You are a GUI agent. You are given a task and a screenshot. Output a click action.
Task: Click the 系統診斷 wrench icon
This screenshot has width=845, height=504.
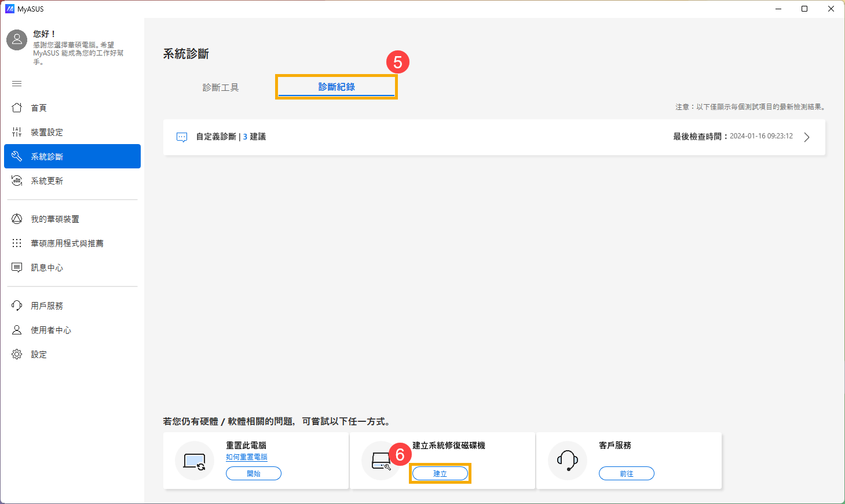17,156
